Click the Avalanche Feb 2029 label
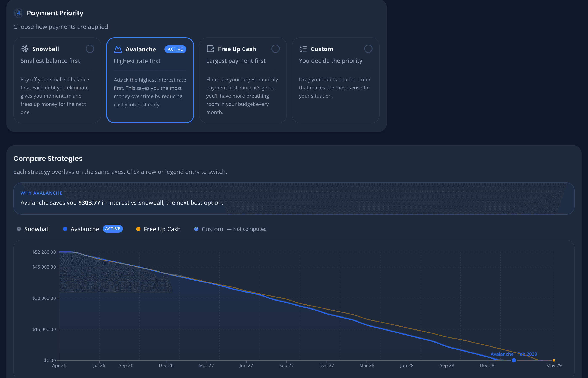This screenshot has height=378, width=588. coord(514,354)
